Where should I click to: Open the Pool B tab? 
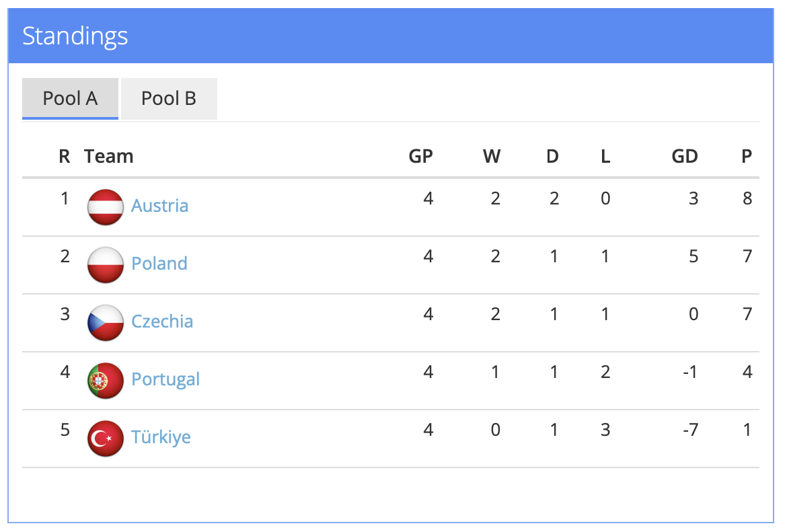(x=169, y=99)
